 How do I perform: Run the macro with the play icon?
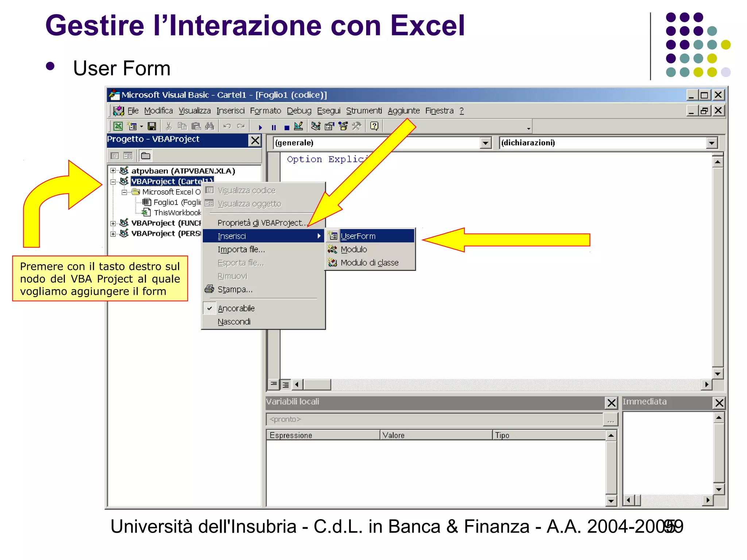pyautogui.click(x=260, y=127)
